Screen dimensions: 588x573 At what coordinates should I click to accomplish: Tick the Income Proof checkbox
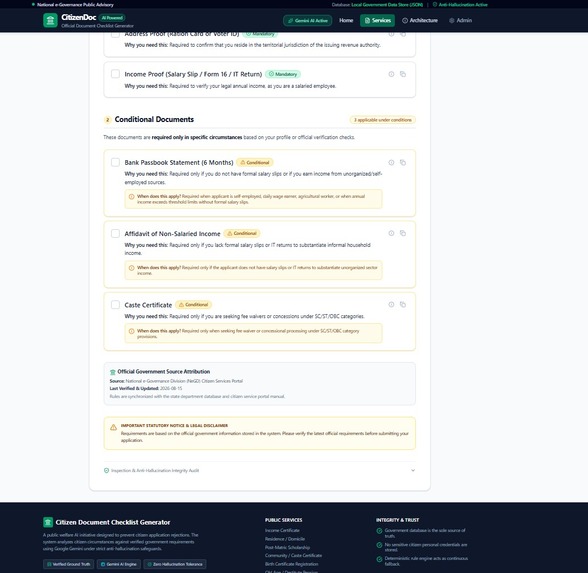pyautogui.click(x=115, y=74)
